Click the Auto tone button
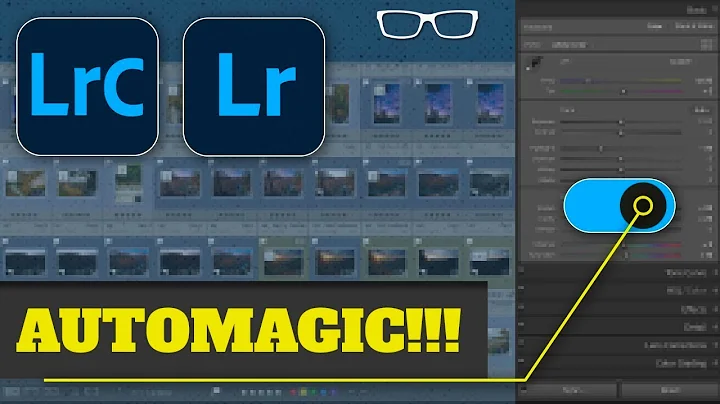Image resolution: width=720 pixels, height=404 pixels. (702, 110)
